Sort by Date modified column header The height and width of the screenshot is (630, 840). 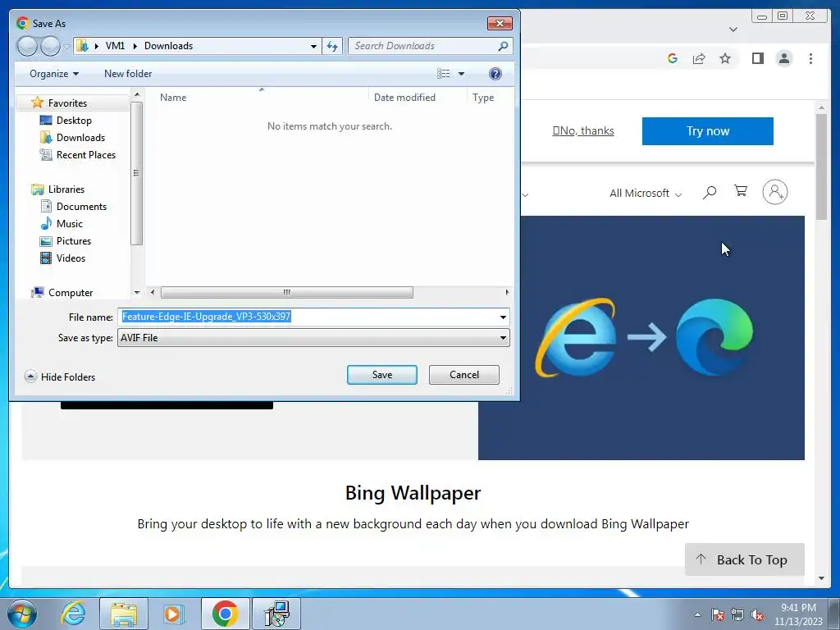[x=404, y=98]
